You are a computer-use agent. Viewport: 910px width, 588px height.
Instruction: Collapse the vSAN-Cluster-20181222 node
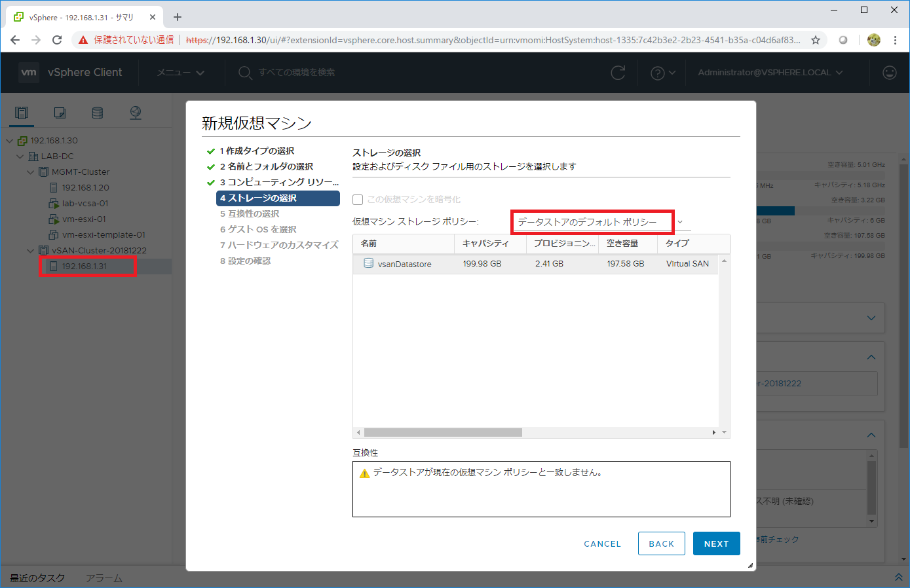30,251
